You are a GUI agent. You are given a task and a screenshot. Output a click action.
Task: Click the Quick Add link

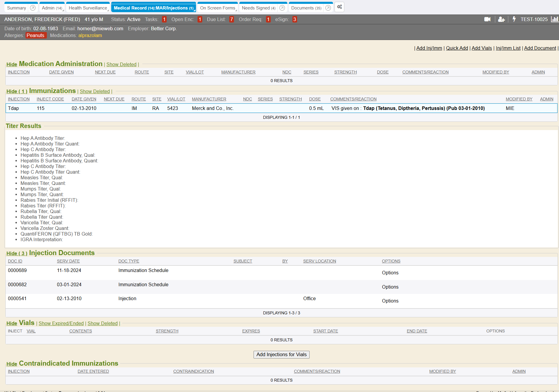click(x=457, y=48)
